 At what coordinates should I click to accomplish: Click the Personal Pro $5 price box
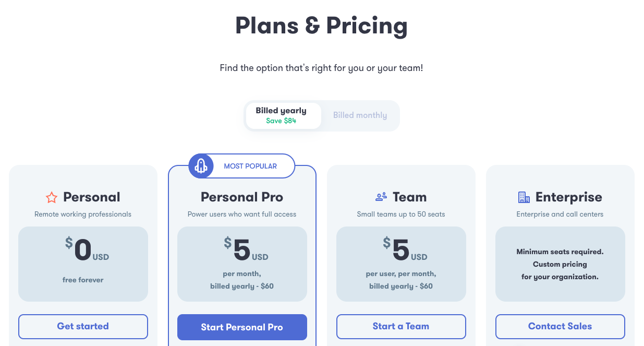[242, 264]
